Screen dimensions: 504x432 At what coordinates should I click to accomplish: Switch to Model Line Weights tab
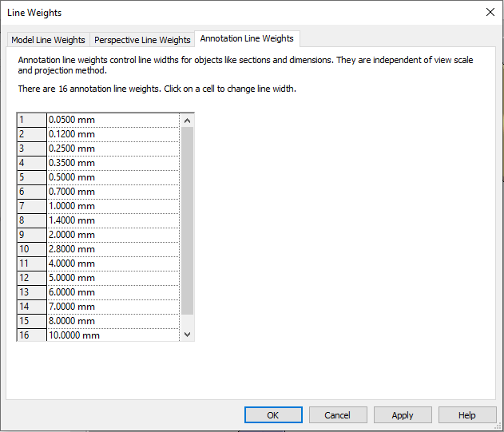(48, 40)
